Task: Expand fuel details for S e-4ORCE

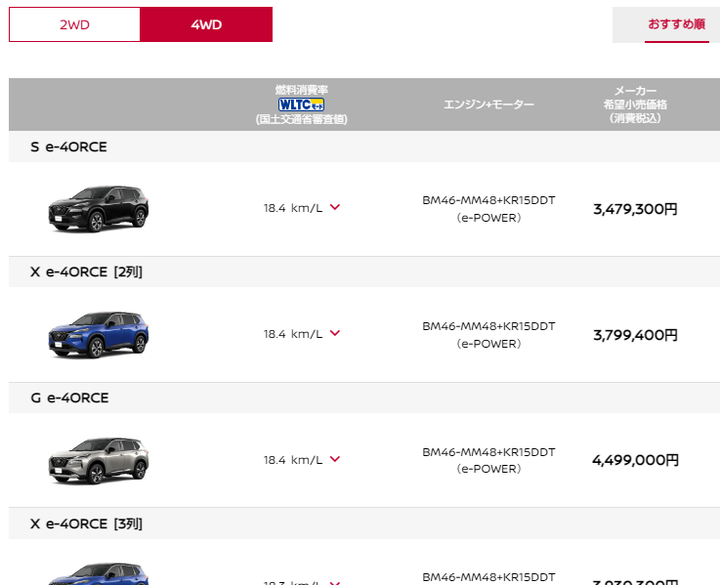Action: [x=335, y=207]
